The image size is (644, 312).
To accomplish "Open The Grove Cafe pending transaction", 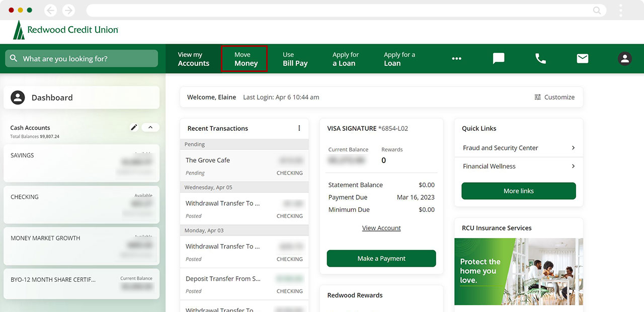I will tap(244, 166).
